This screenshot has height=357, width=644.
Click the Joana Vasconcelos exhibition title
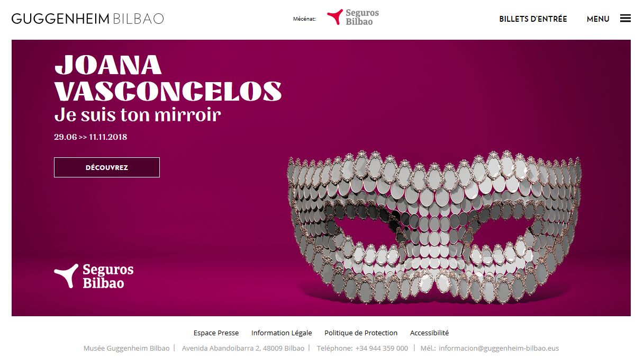(168, 78)
